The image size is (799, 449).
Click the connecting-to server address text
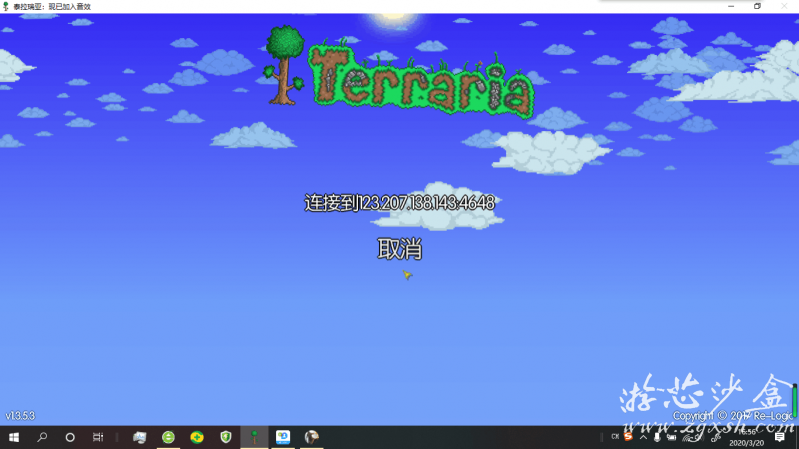coord(399,203)
